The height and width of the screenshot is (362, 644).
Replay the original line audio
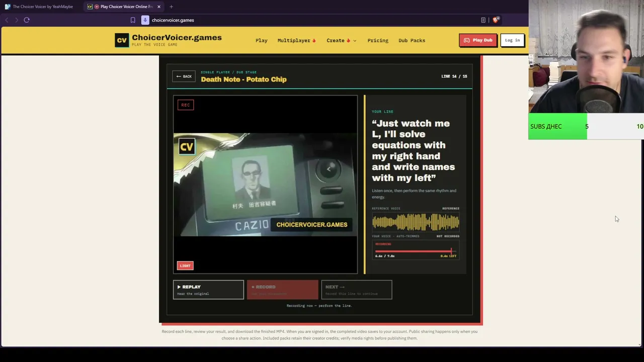tap(208, 290)
